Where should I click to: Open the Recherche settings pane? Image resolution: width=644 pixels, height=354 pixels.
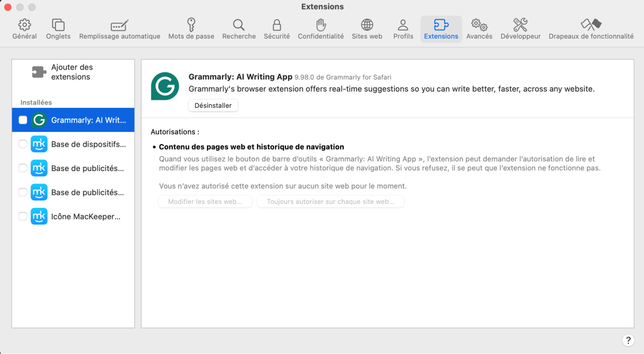pos(239,29)
